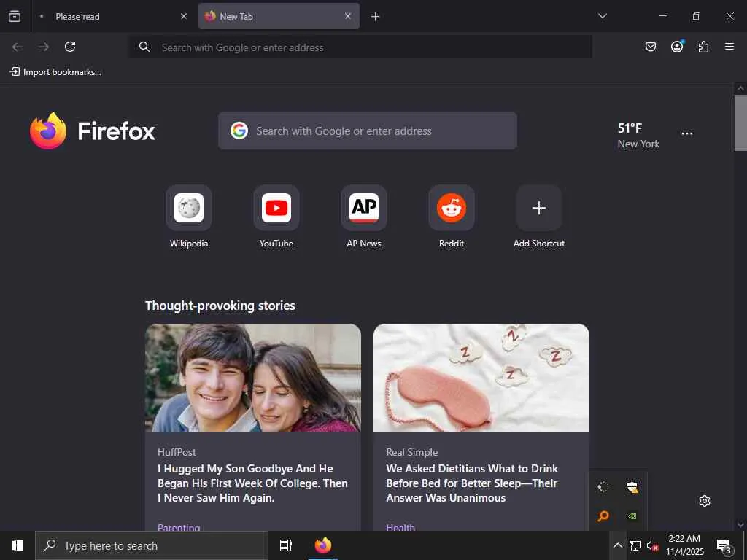Click the page's Google search box

(368, 131)
